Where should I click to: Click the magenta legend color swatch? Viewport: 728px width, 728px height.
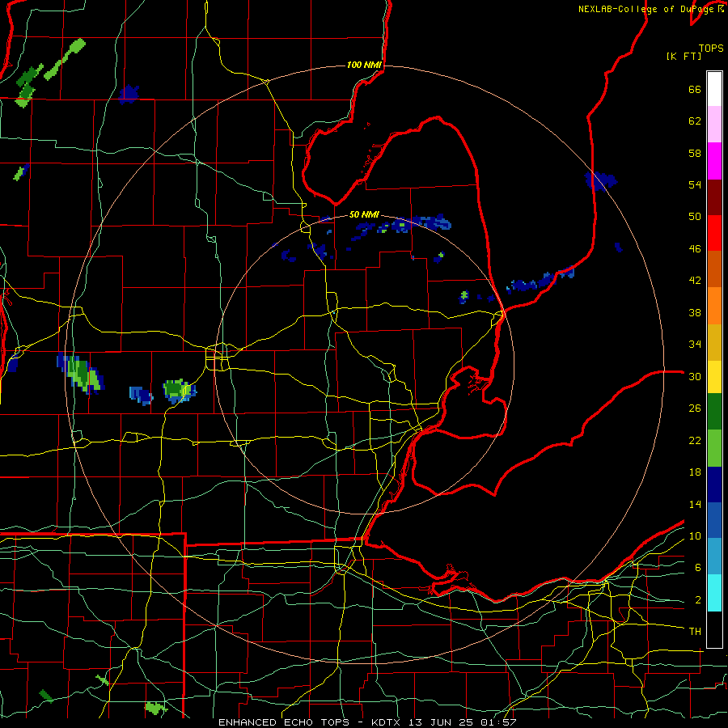coord(714,161)
